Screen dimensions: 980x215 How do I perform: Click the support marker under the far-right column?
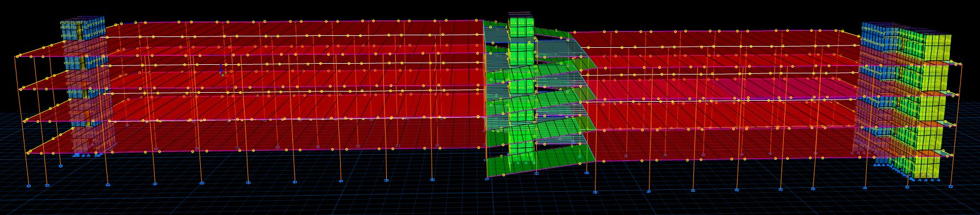[x=950, y=186]
